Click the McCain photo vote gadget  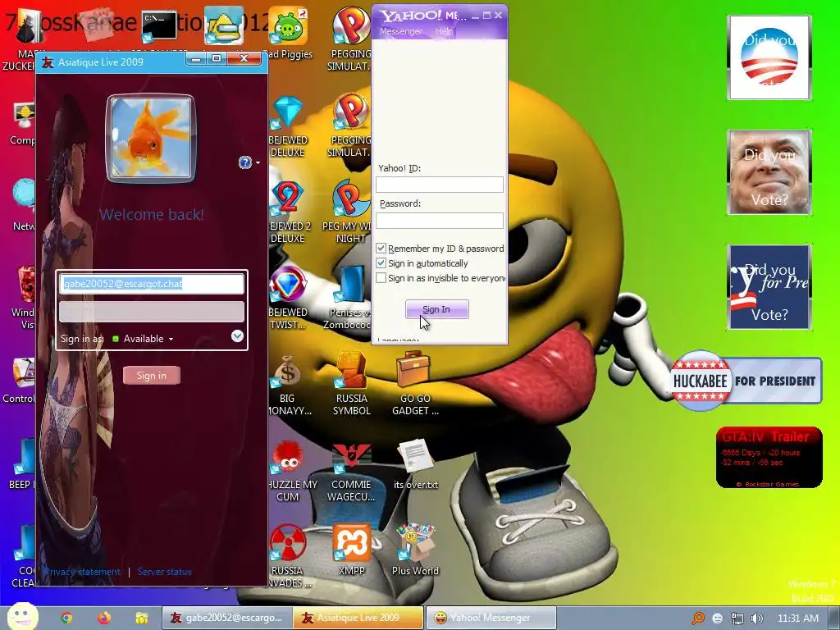[769, 172]
